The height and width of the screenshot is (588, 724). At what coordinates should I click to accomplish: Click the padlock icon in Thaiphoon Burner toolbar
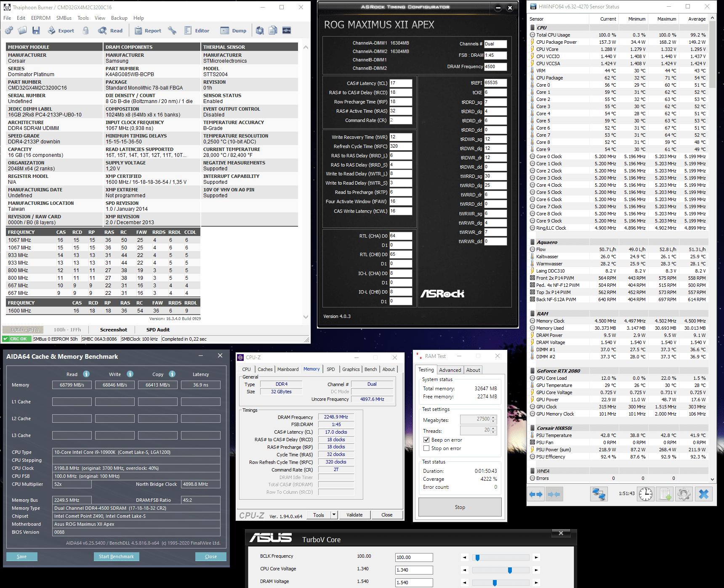86,31
